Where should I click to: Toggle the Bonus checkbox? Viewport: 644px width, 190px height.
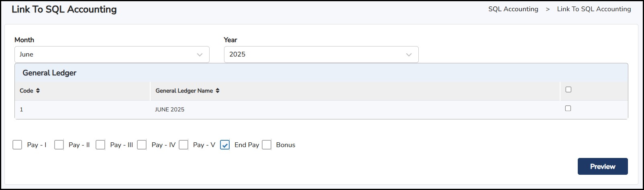coord(267,145)
